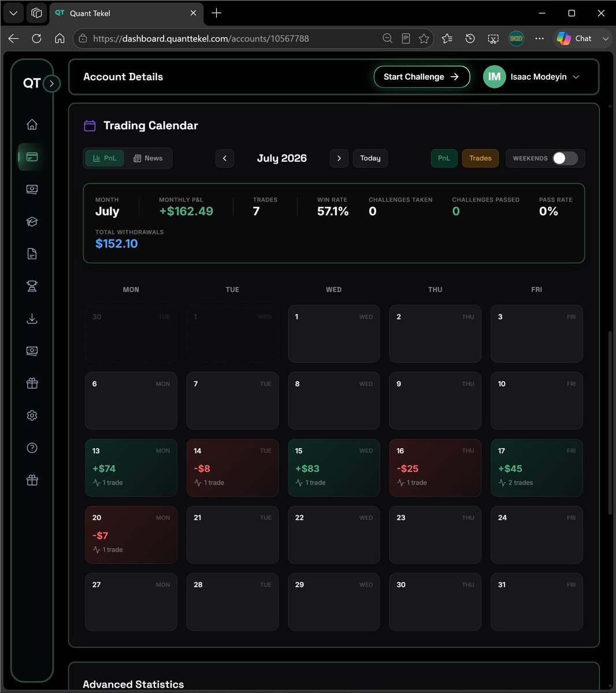The image size is (616, 693).
Task: Select the July 17 cell with 2 trades
Action: 537,468
